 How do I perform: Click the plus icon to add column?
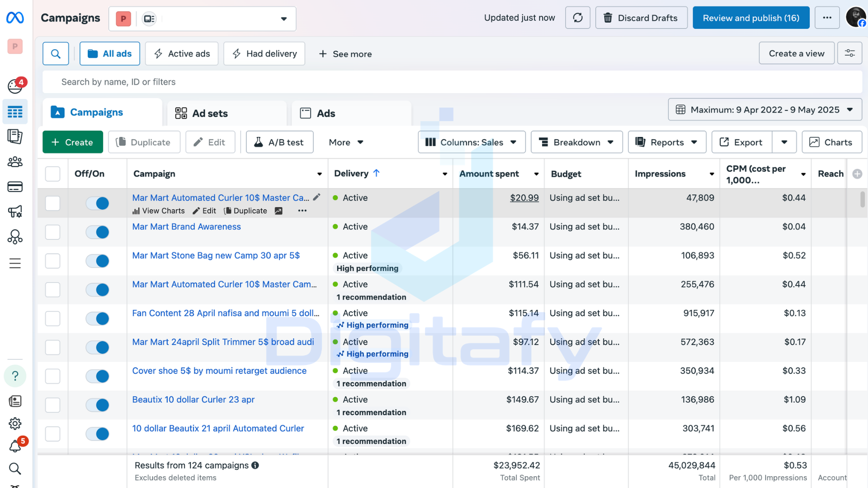pyautogui.click(x=857, y=174)
